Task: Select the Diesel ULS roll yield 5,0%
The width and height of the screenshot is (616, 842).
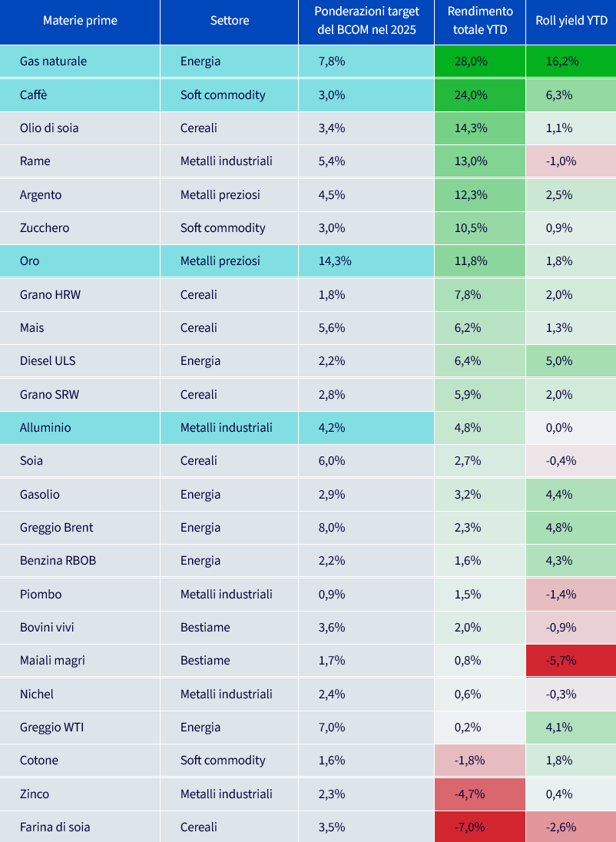Action: [x=571, y=361]
